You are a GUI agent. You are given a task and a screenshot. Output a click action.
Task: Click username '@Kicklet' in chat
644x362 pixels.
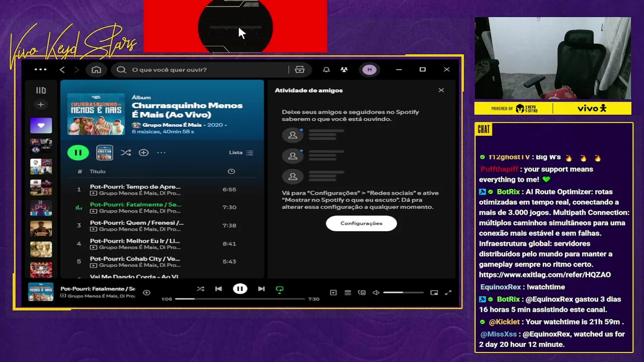[504, 322]
